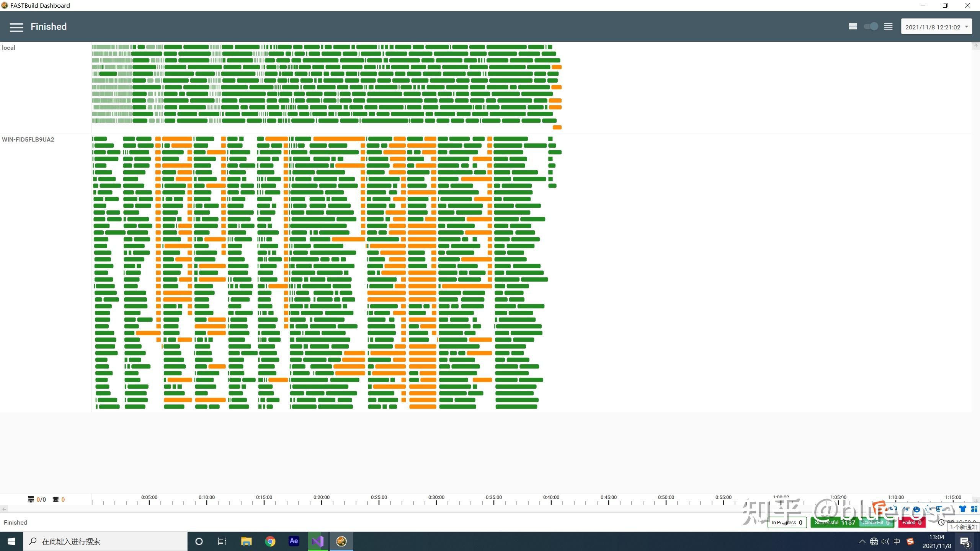Screen dimensions: 980x551
Task: Open Visual Studio from the taskbar
Action: 317,541
